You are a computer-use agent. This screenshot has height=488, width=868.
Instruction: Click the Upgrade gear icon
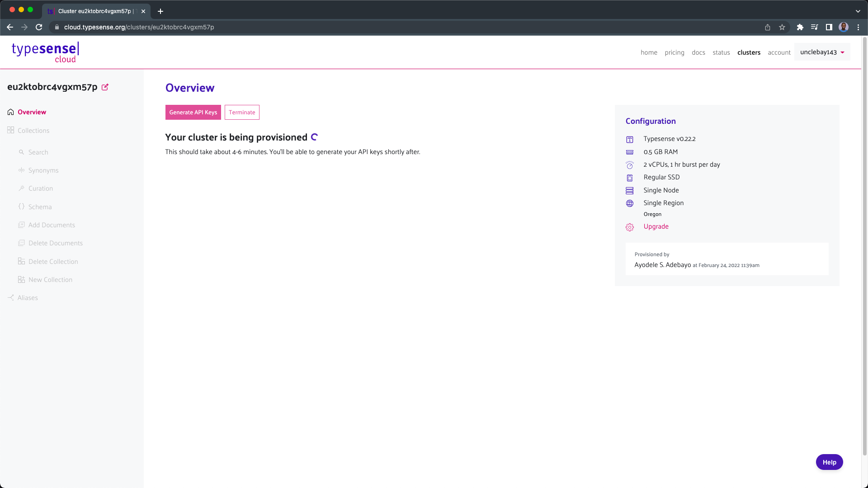point(630,227)
